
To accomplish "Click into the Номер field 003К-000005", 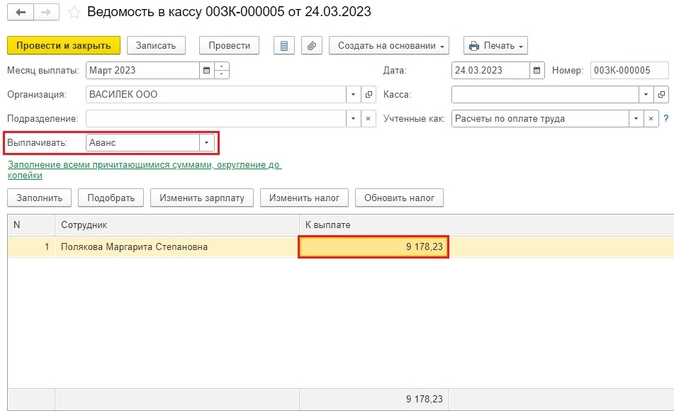I will pyautogui.click(x=629, y=71).
